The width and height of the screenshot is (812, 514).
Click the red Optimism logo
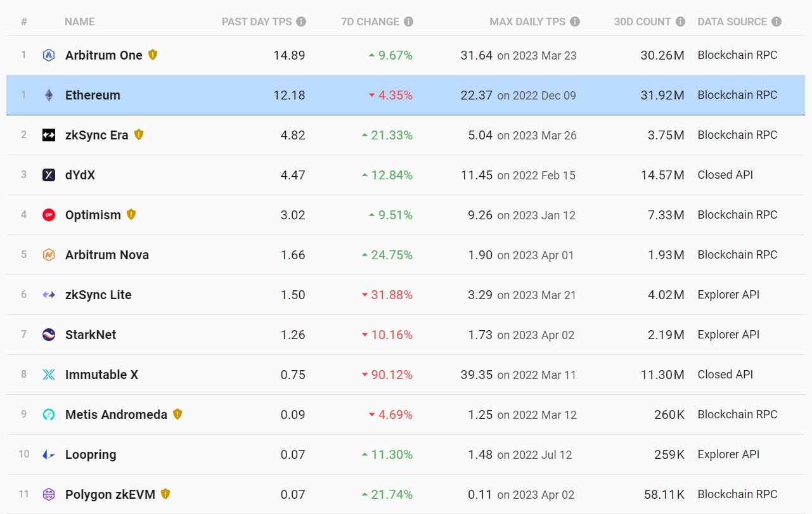pyautogui.click(x=49, y=215)
